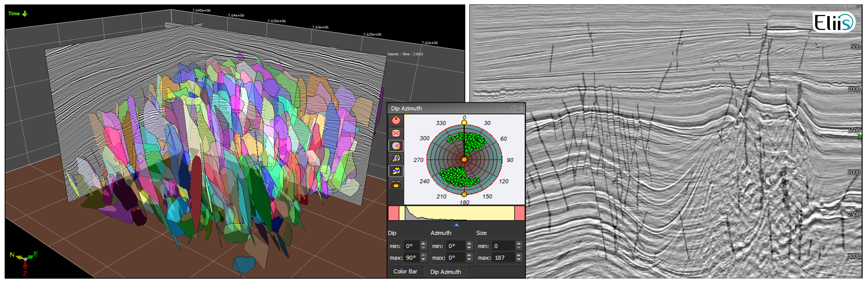Switch to the Color Bar tab
The width and height of the screenshot is (868, 288).
[x=406, y=271]
